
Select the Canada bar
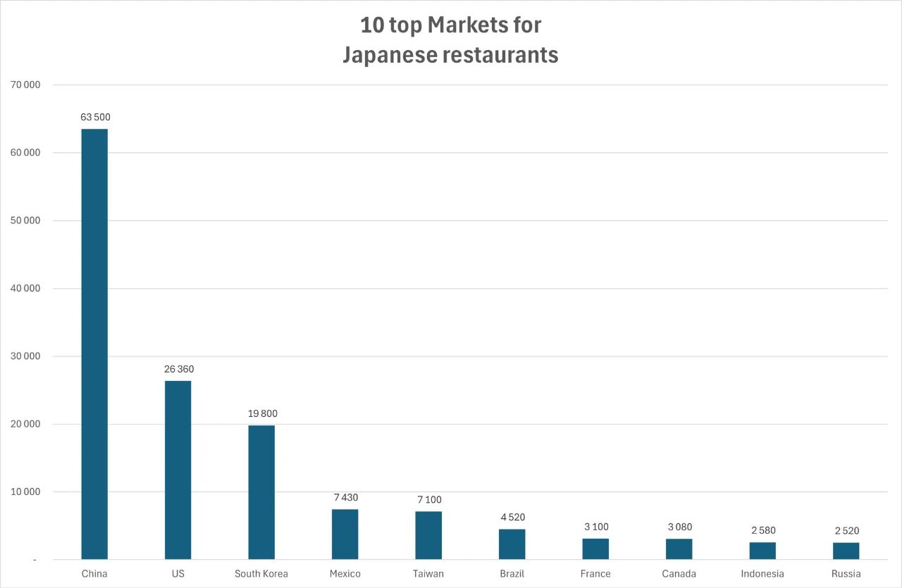(x=679, y=549)
